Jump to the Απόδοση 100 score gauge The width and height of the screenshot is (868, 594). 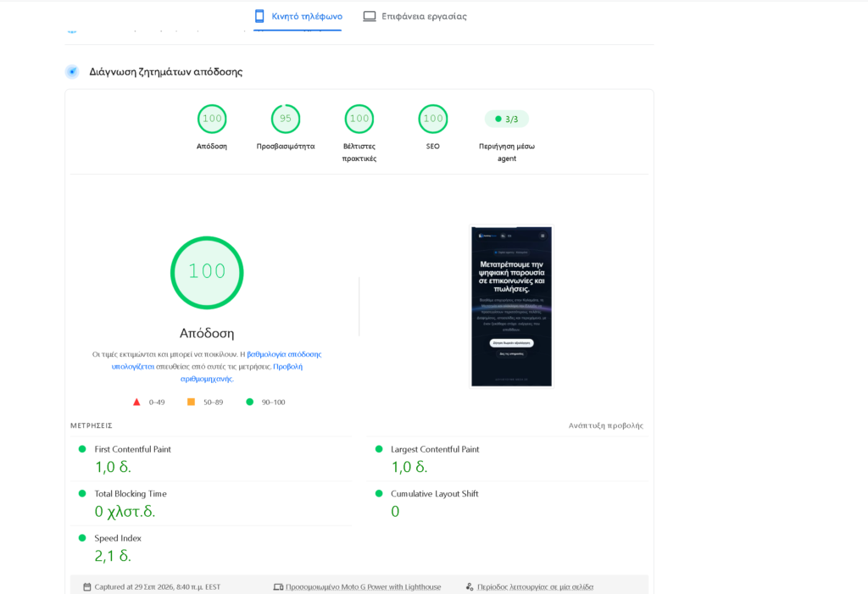point(212,119)
